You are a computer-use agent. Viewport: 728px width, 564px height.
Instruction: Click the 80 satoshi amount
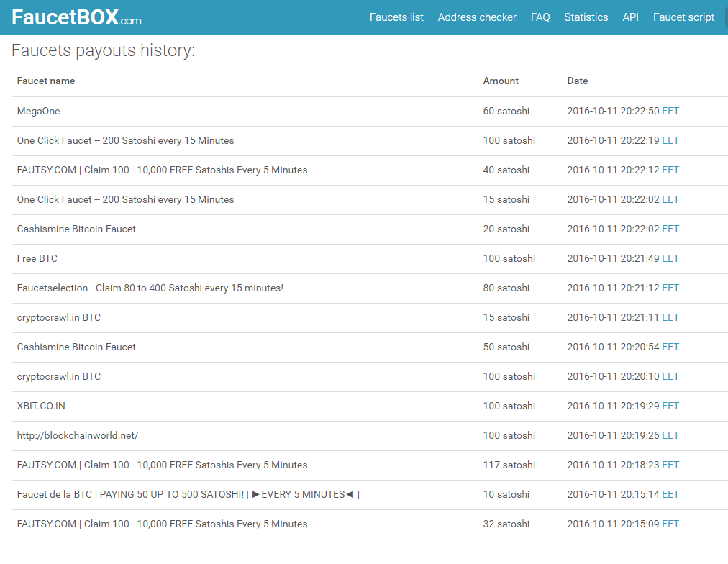pos(506,288)
